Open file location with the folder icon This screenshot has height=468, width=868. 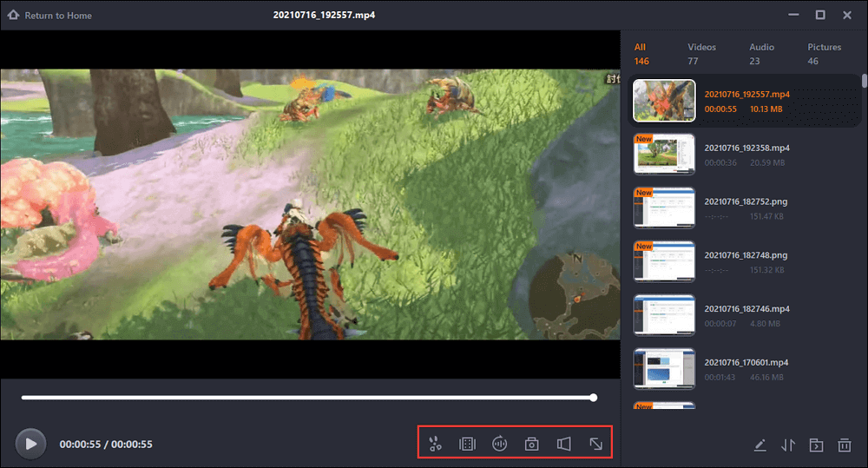click(816, 445)
